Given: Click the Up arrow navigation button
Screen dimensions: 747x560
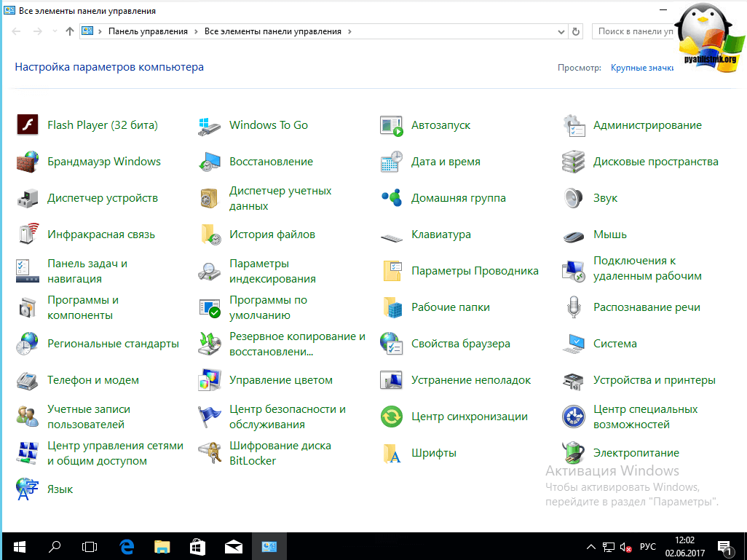Looking at the screenshot, I should pos(70,31).
